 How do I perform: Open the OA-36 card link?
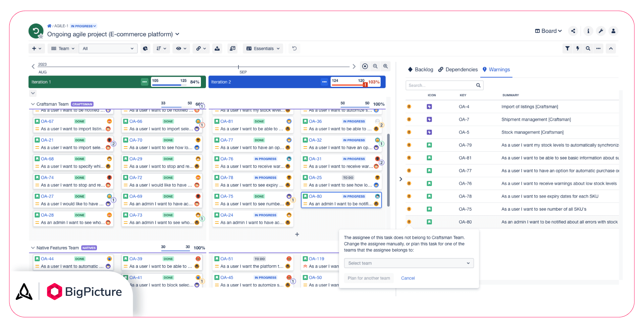pyautogui.click(x=315, y=121)
